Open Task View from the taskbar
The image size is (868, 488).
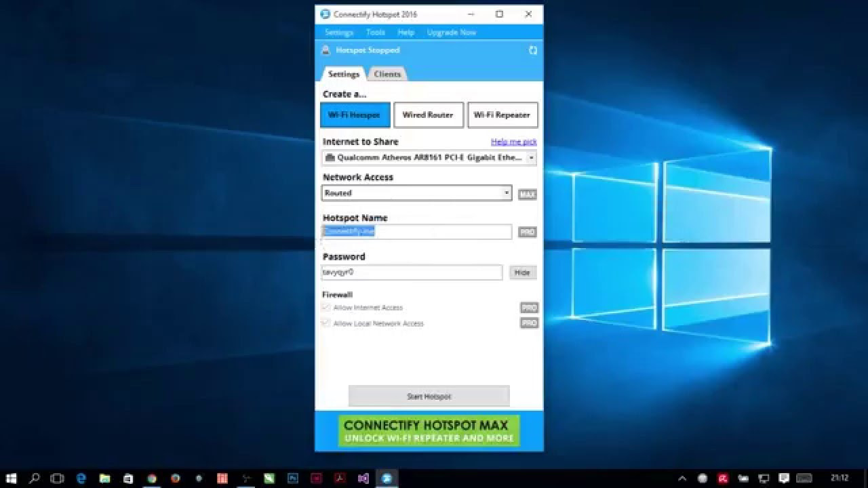(x=58, y=478)
